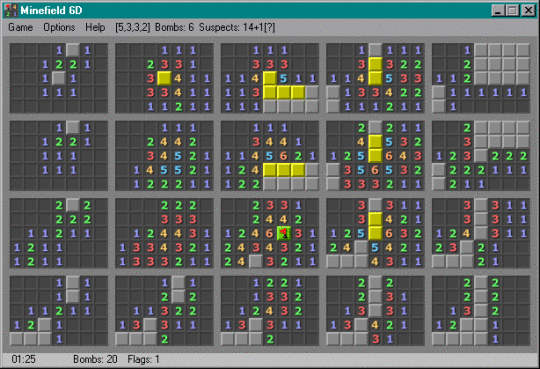540x369 pixels.
Task: Open the Options menu
Action: [x=59, y=28]
